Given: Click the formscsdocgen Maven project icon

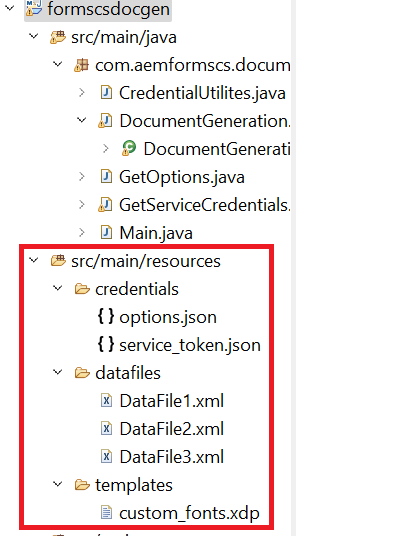Looking at the screenshot, I should pyautogui.click(x=34, y=8).
